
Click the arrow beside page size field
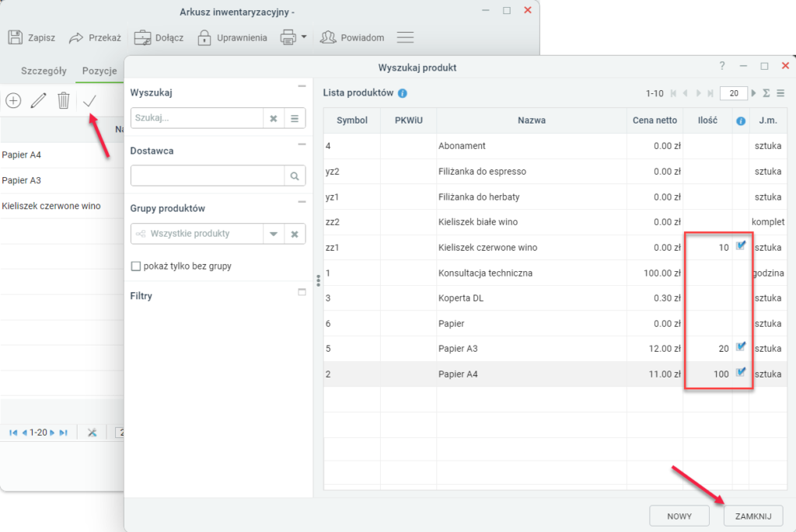[754, 93]
